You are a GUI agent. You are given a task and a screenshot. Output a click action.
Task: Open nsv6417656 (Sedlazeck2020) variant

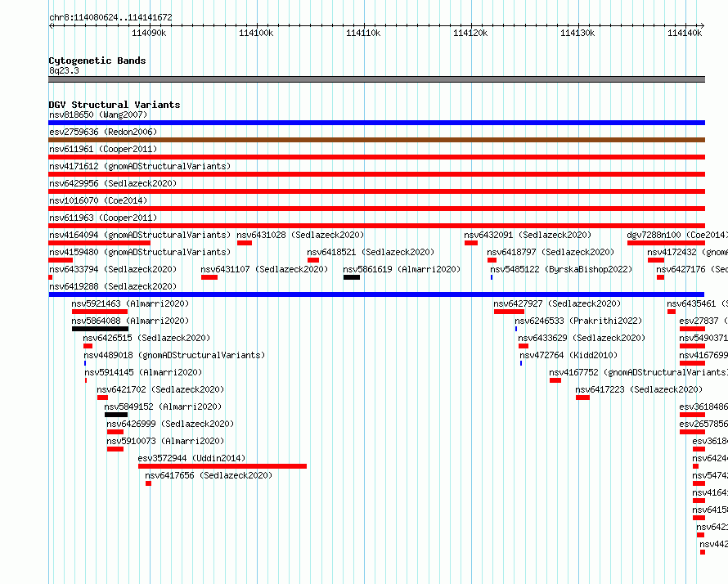click(x=209, y=475)
